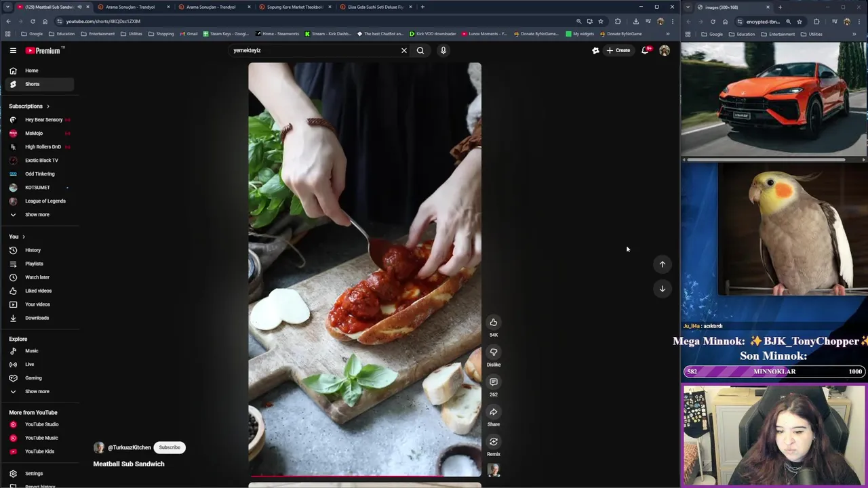Go to YouTube Premium logo home
This screenshot has height=488, width=868.
click(x=43, y=50)
